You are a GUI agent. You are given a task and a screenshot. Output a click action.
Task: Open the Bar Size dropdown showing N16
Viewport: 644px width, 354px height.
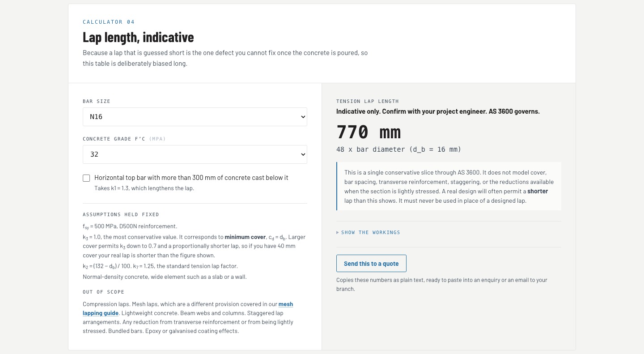pyautogui.click(x=195, y=117)
